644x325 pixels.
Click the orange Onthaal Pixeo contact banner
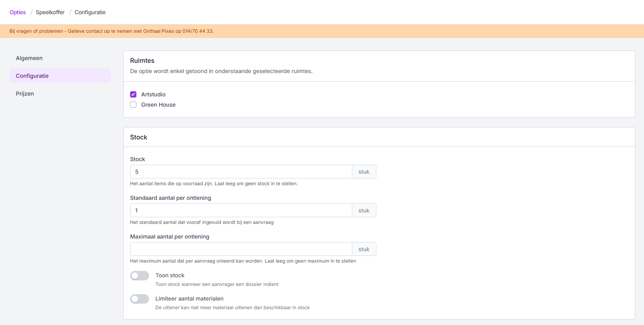[x=111, y=31]
